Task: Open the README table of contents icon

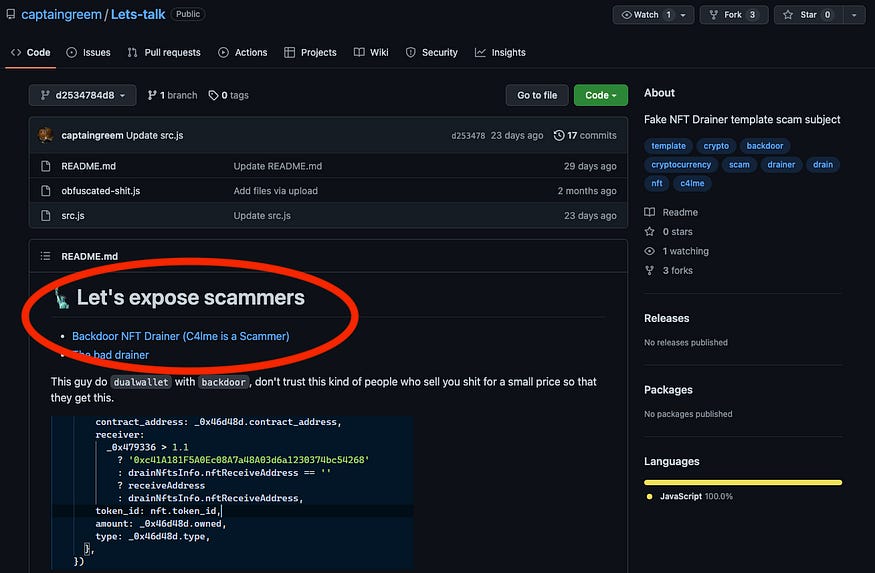Action: tap(45, 256)
